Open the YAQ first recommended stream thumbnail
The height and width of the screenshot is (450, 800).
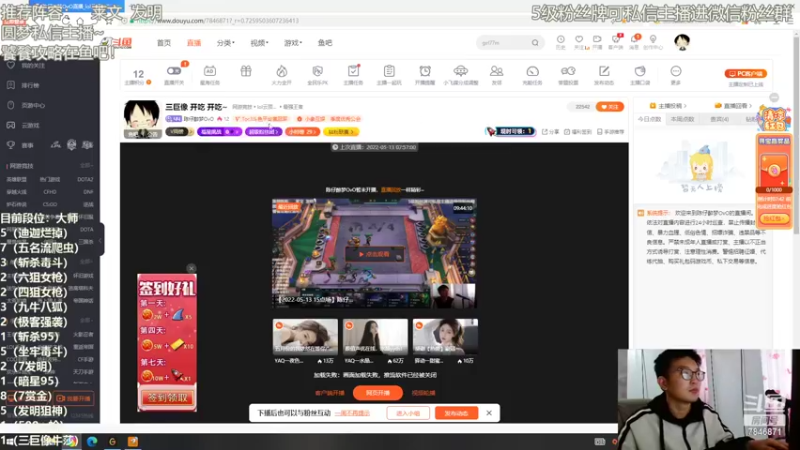point(305,337)
